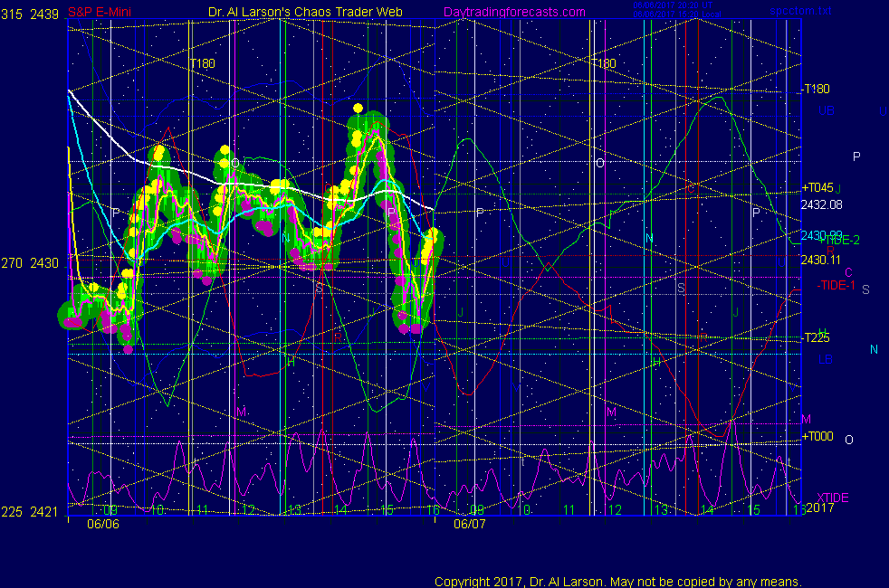Click the magenta "C" in the right margin
889x588 pixels.
click(849, 272)
